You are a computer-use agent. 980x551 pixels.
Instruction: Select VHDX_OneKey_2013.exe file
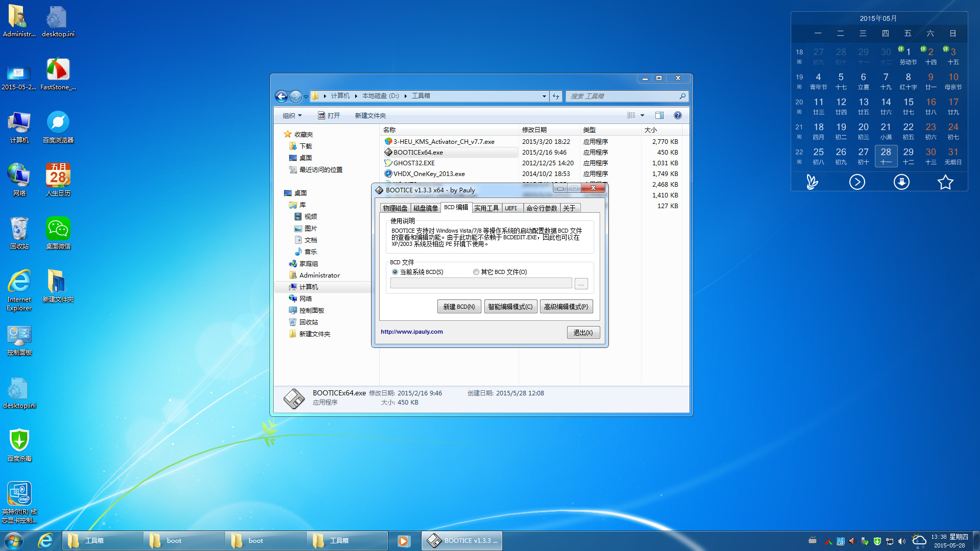pos(428,173)
